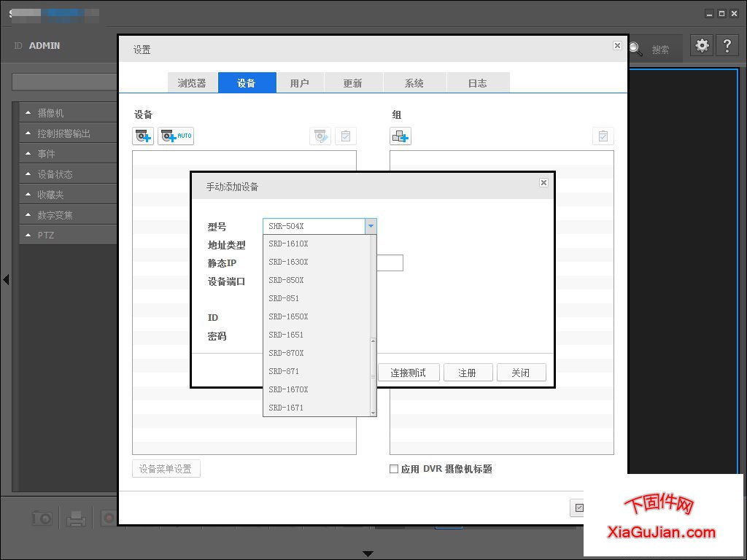Expand the 事件 sidebar section
This screenshot has height=560, width=747.
[68, 154]
